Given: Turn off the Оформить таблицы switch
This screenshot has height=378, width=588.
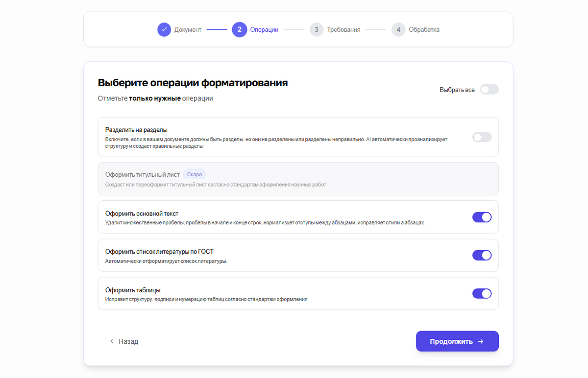Looking at the screenshot, I should click(482, 293).
